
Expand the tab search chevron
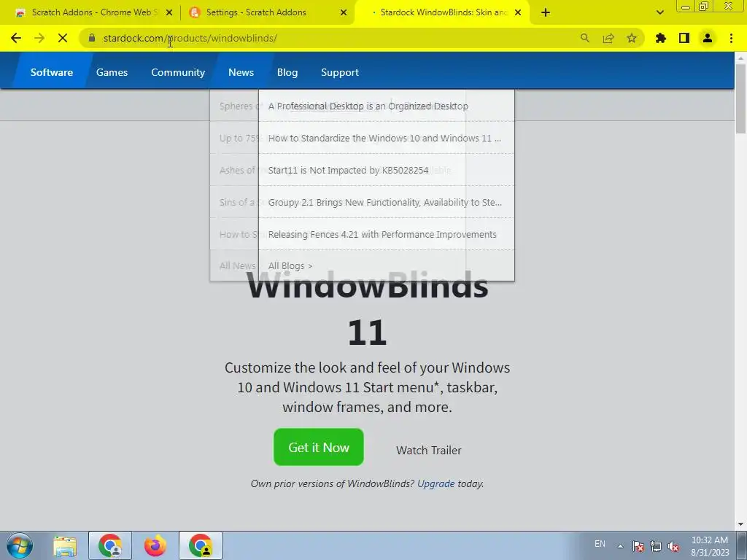point(659,13)
